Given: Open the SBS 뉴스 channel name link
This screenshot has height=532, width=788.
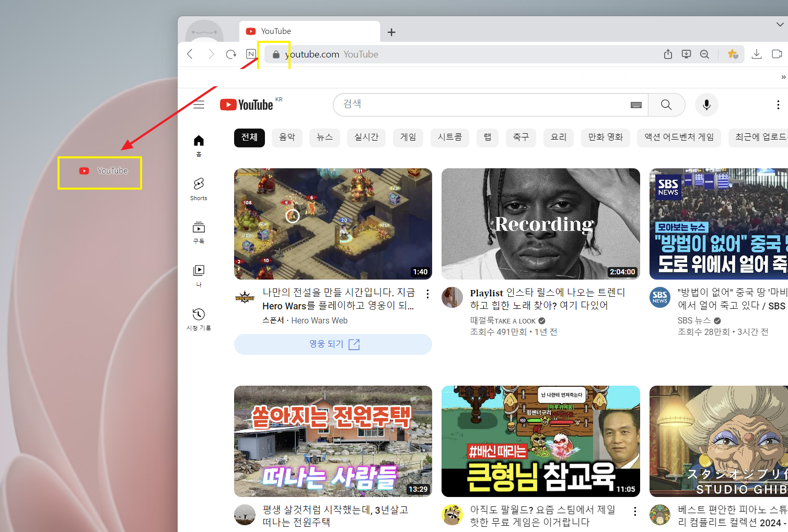Looking at the screenshot, I should click(x=694, y=320).
